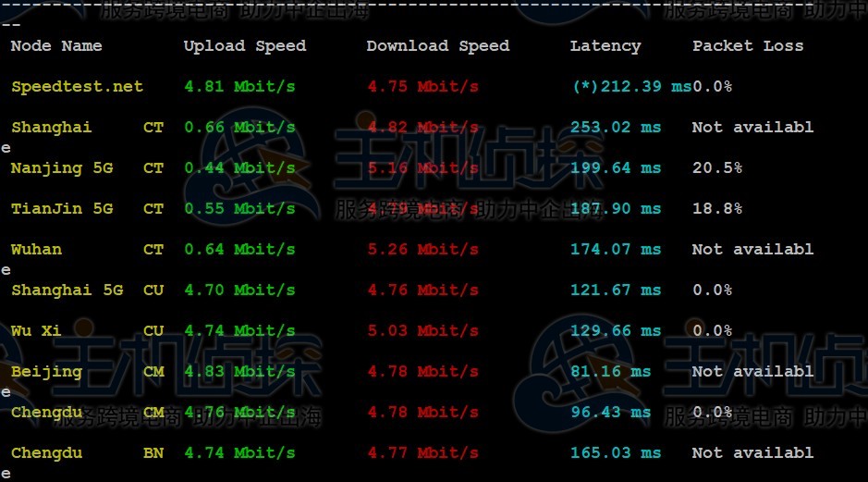The image size is (868, 482).
Task: Click the Speedtest.net node name
Action: point(77,86)
